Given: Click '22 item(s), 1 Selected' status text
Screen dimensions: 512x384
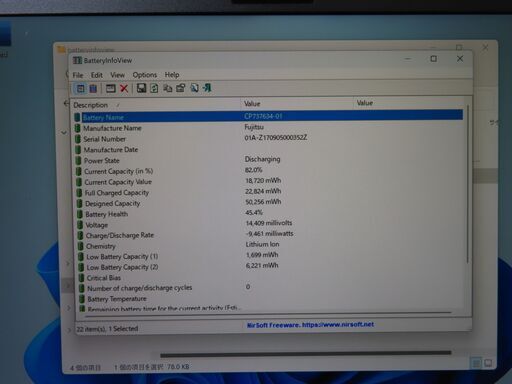Looking at the screenshot, I should point(107,329).
